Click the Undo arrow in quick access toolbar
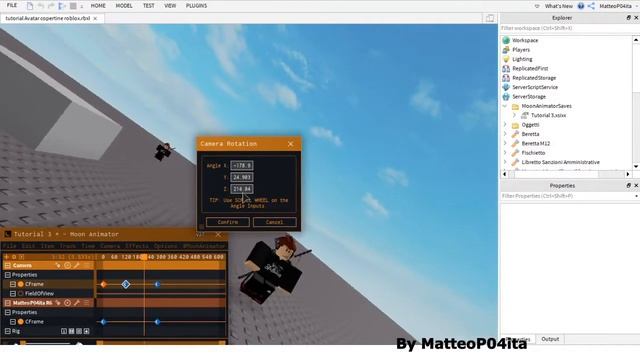640x360 pixels. [x=41, y=6]
